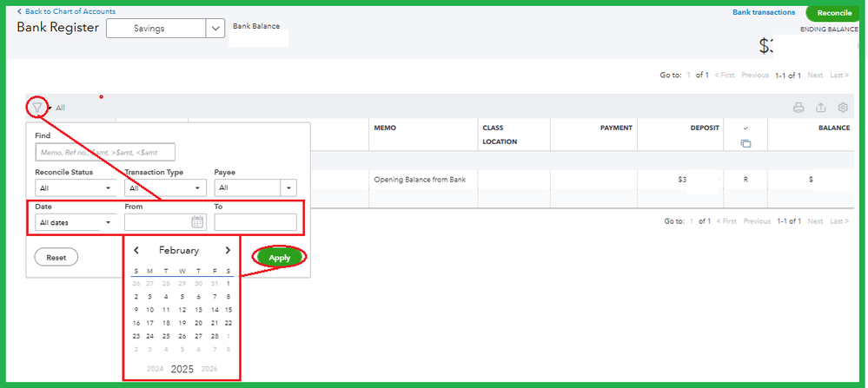Viewport: 868px width, 388px height.
Task: Click bottom pagination Previous link
Action: pos(757,221)
